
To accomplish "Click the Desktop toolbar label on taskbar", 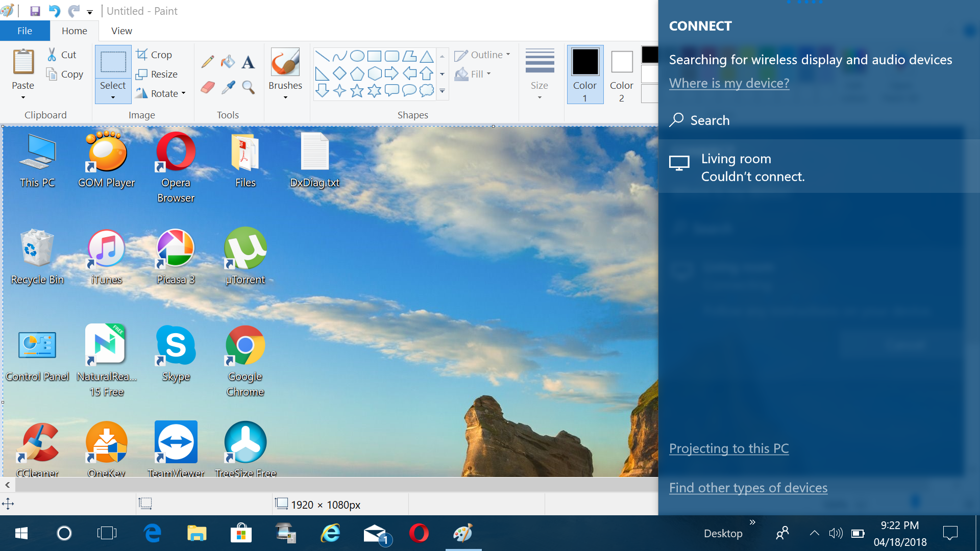I will tap(723, 534).
